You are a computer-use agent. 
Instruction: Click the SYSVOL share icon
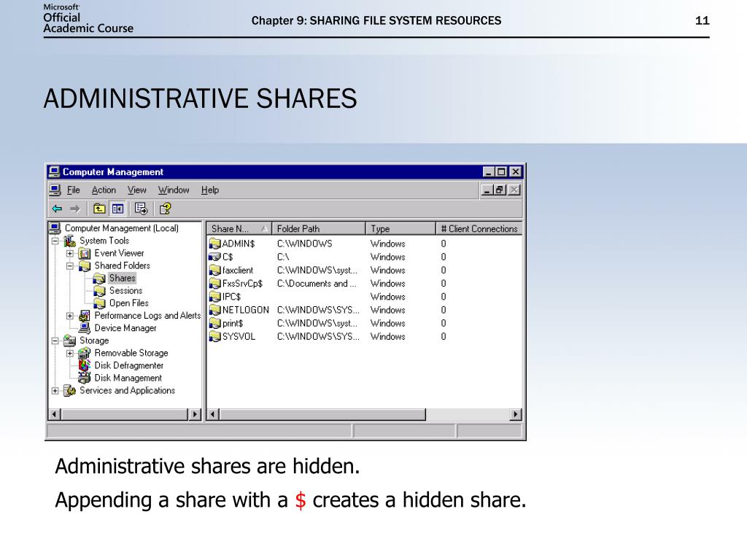point(215,337)
